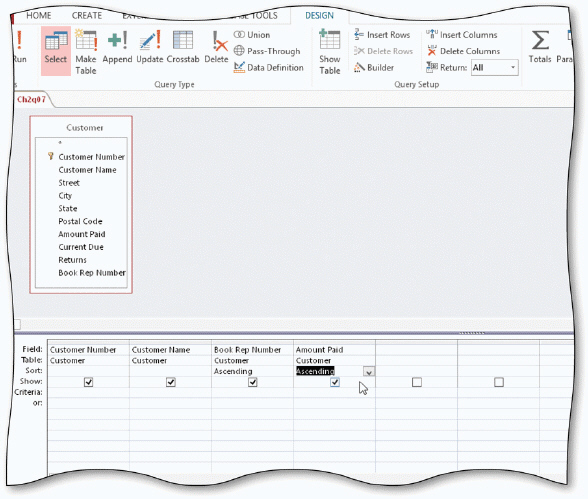Open the HOME ribbon tab
This screenshot has height=499, width=588.
(39, 16)
